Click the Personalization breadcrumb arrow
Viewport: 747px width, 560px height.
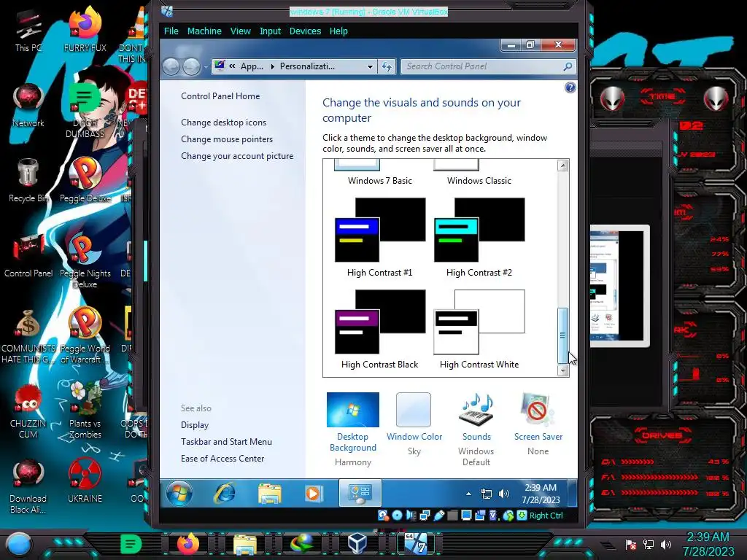[x=273, y=66]
